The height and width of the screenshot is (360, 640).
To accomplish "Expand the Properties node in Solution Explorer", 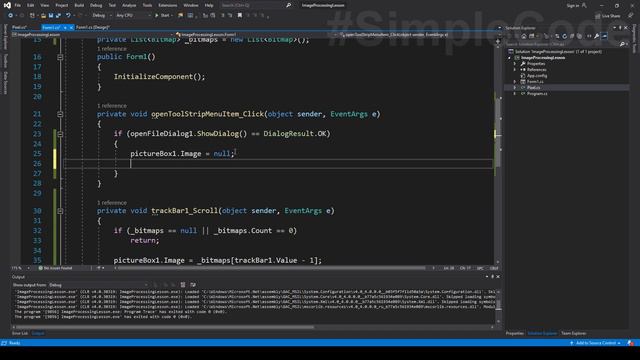I will pyautogui.click(x=514, y=64).
